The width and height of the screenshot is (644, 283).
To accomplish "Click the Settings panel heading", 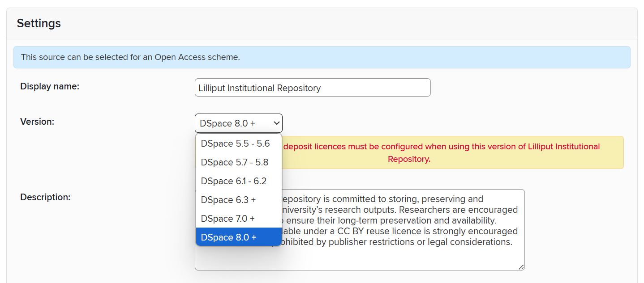I will (x=39, y=23).
